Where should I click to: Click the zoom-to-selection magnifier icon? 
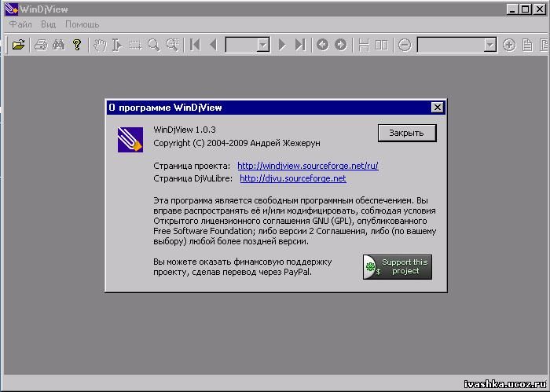(x=172, y=45)
